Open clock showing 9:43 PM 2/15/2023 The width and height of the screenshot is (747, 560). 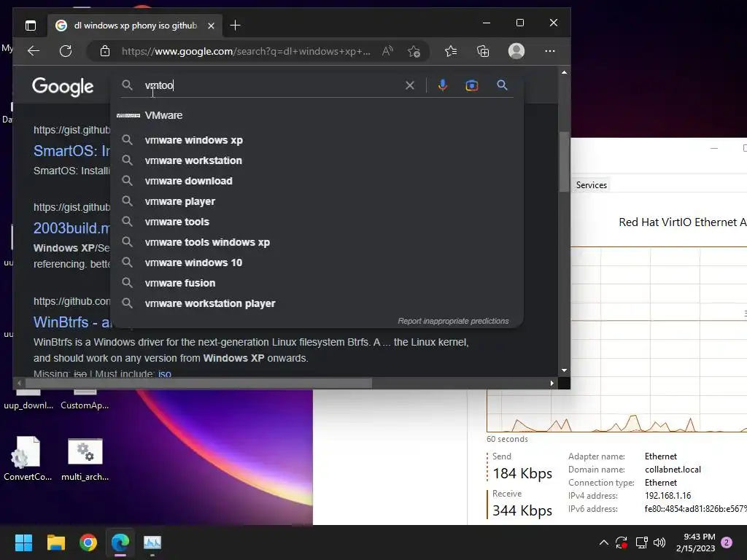click(x=695, y=542)
